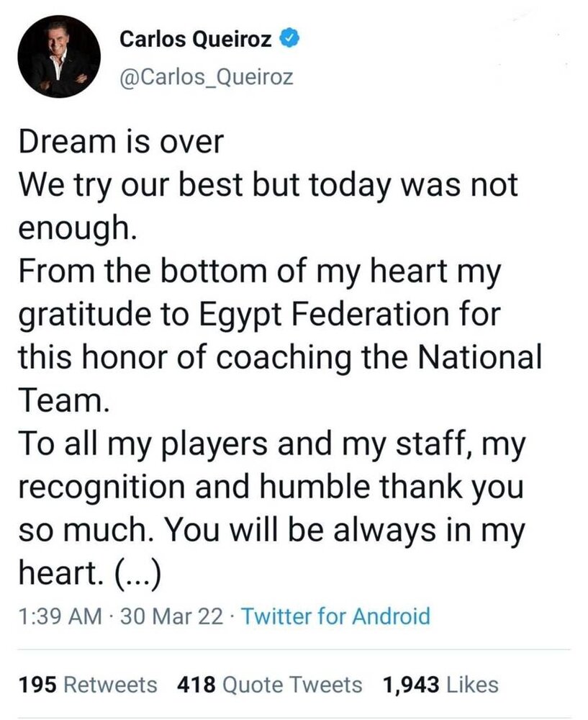The image size is (588, 720).
Task: Click the 1:39 AM timestamp
Action: coord(60,616)
